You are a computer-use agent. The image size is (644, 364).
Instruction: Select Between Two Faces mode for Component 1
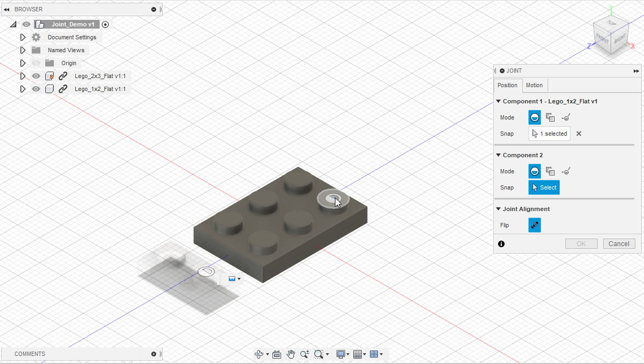click(550, 117)
